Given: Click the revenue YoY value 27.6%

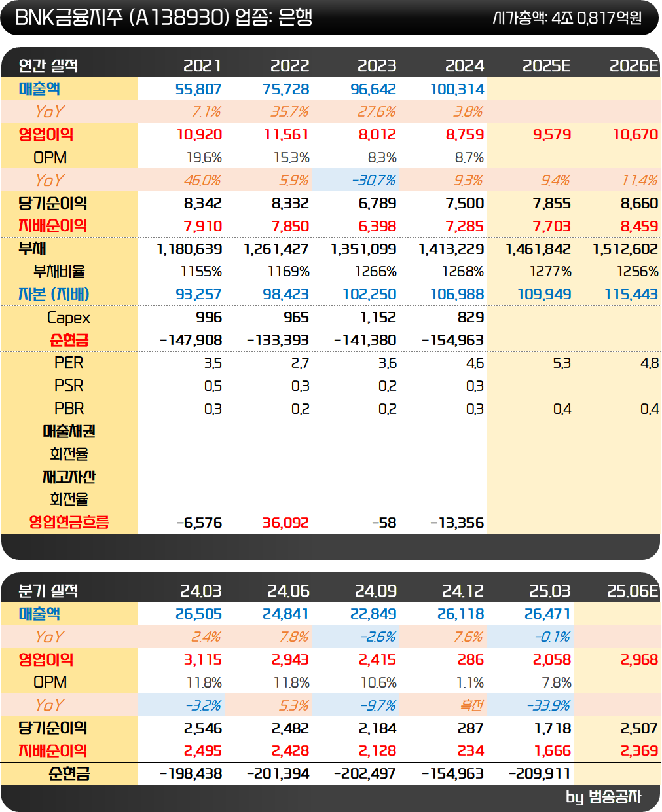Looking at the screenshot, I should [x=377, y=112].
